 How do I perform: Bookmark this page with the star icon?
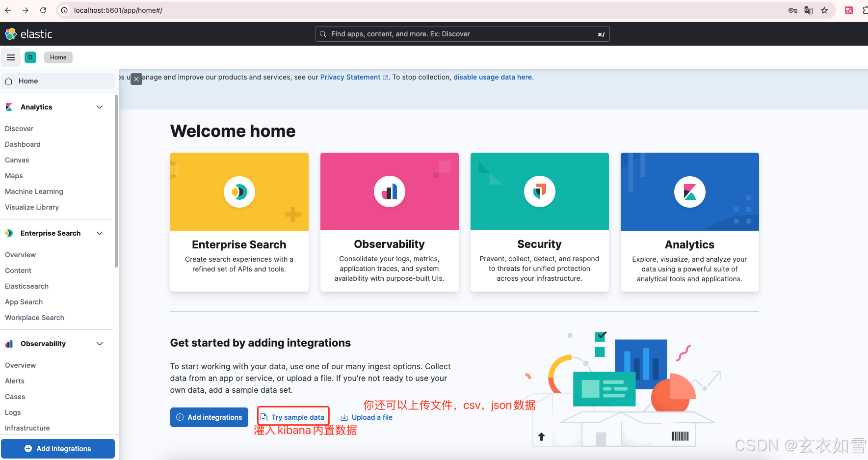pos(824,10)
